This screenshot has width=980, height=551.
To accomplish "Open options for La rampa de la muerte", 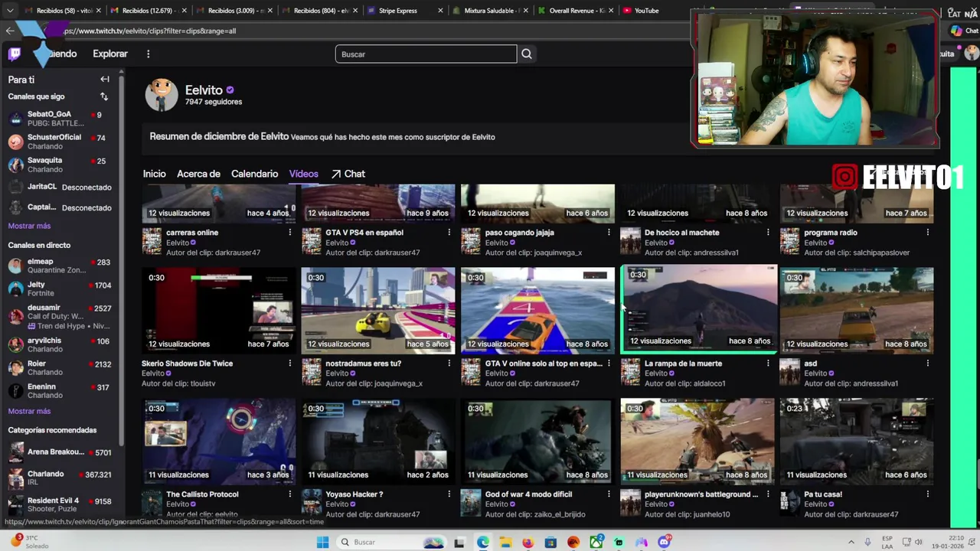I will point(768,364).
